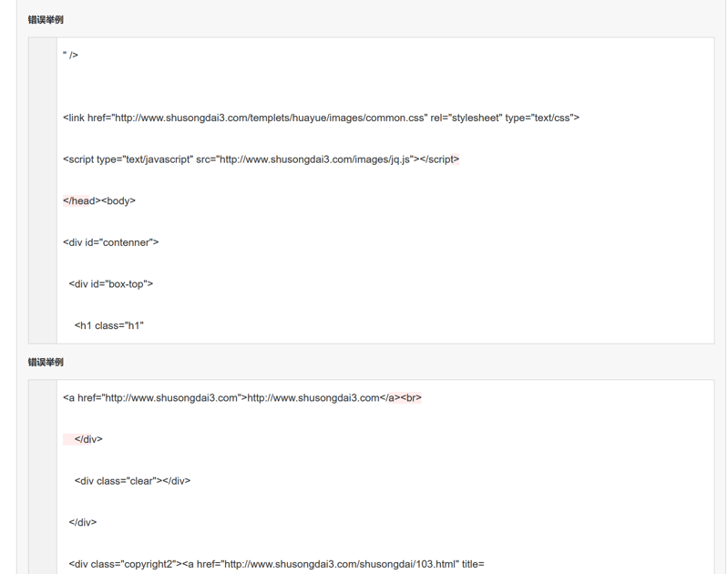
Task: Click 错误举例 heading above the common.css code block
Action: coord(46,19)
